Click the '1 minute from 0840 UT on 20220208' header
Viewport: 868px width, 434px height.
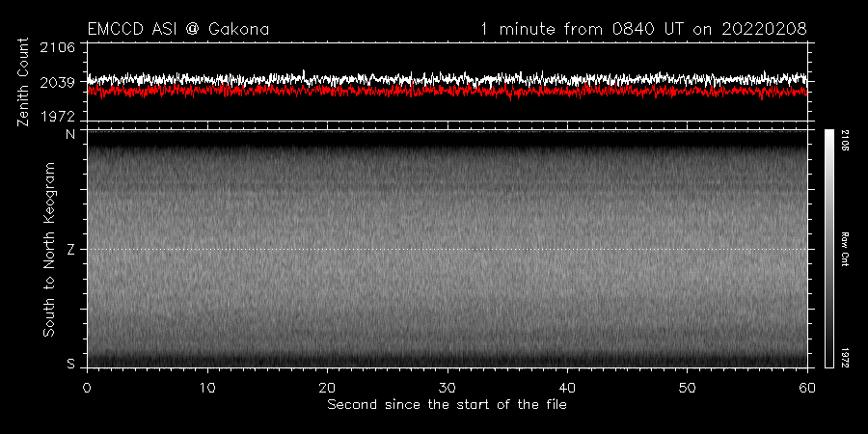tap(642, 29)
